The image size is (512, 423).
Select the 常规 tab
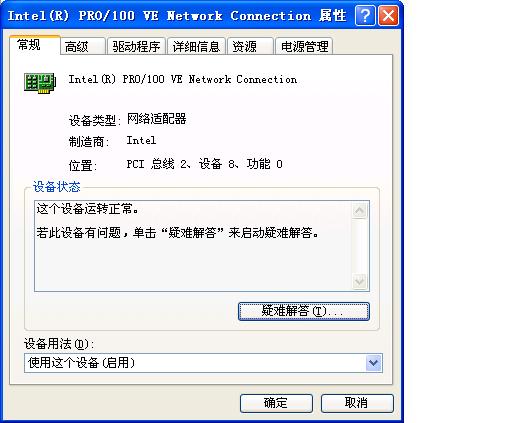(x=35, y=45)
